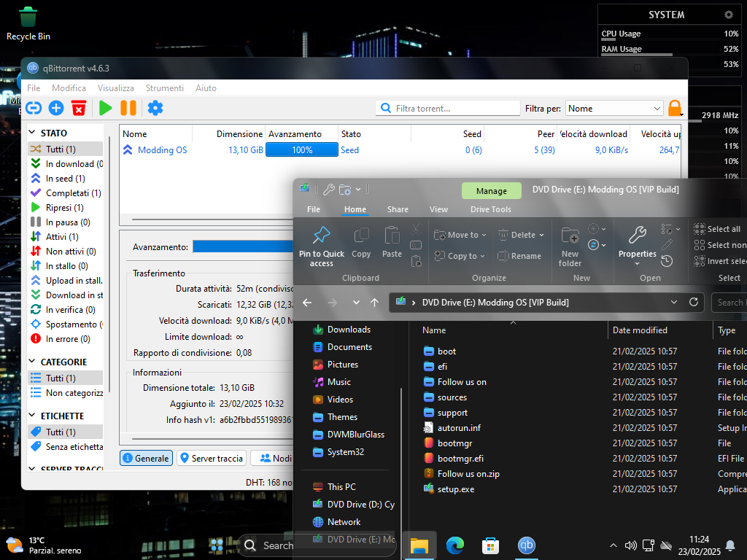The width and height of the screenshot is (747, 560).
Task: Select the sources folder in file list
Action: [452, 397]
